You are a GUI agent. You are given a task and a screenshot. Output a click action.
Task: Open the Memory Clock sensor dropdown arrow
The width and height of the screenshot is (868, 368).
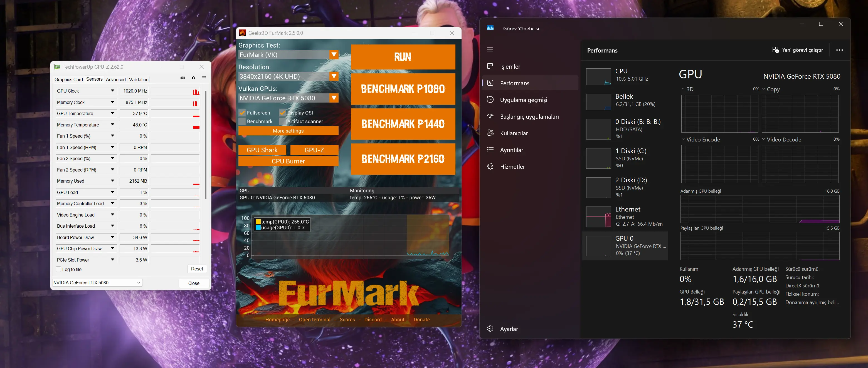click(113, 102)
